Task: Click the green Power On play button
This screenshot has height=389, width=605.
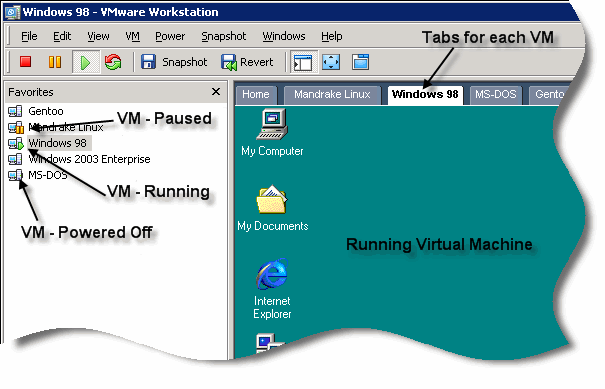Action: click(85, 62)
